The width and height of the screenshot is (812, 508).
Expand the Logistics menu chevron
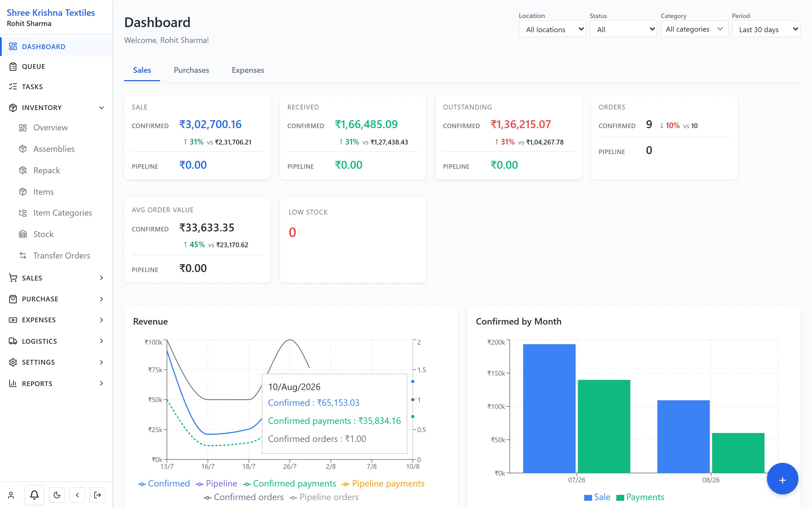(x=101, y=341)
